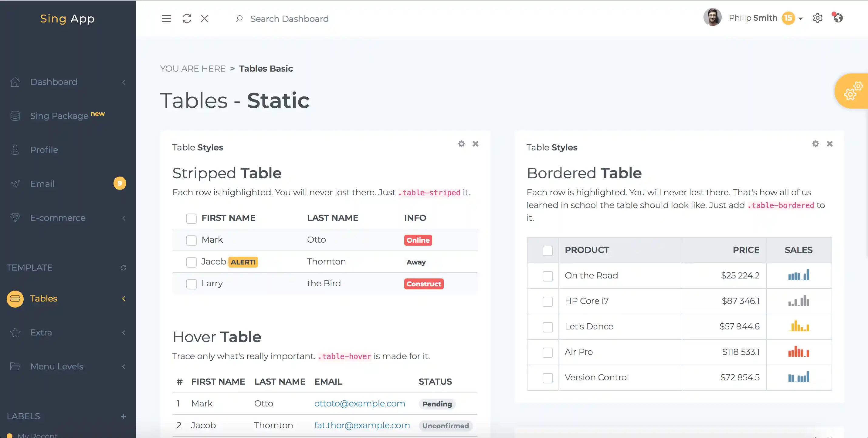
Task: Close the Bordered Table widget
Action: (x=829, y=144)
